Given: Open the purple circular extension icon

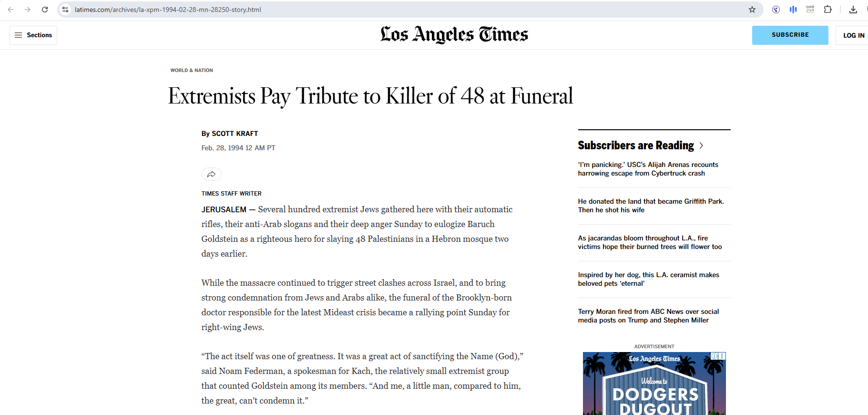Looking at the screenshot, I should [x=776, y=10].
